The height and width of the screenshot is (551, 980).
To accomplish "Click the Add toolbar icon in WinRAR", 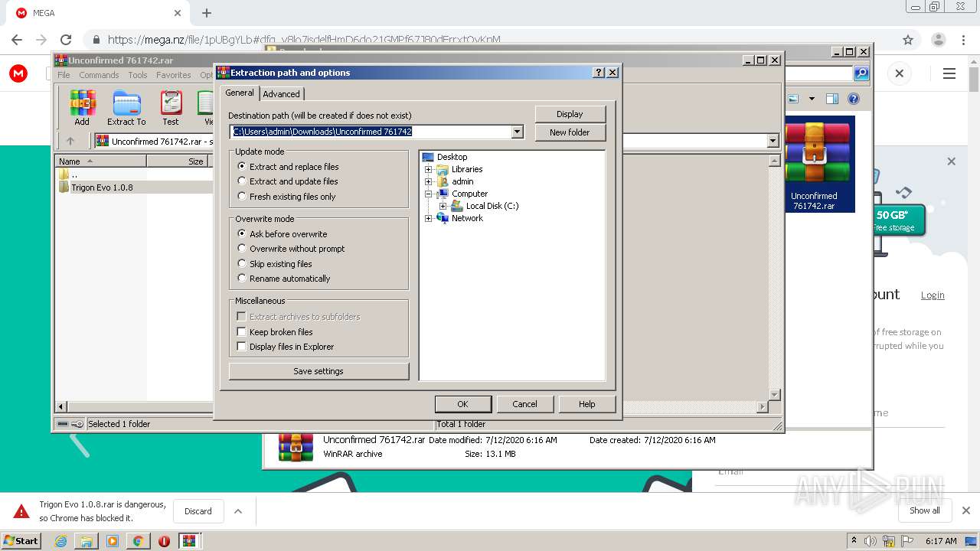I will pyautogui.click(x=82, y=107).
